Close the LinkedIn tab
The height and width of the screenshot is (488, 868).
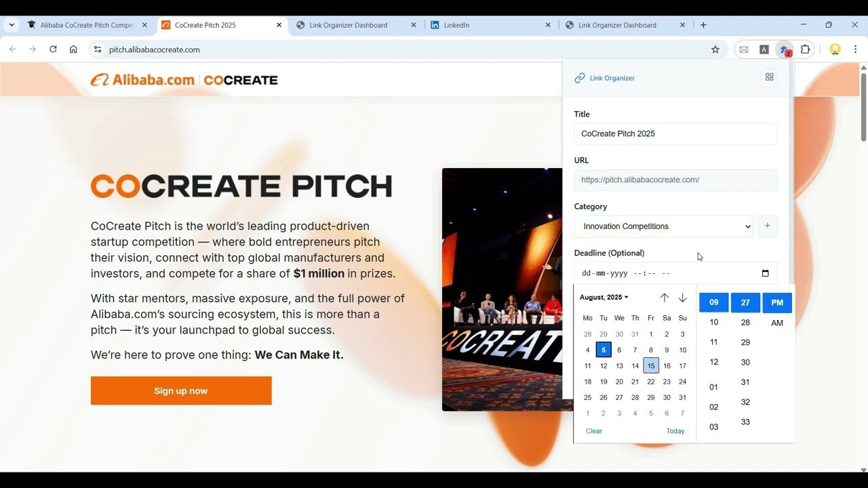(548, 25)
